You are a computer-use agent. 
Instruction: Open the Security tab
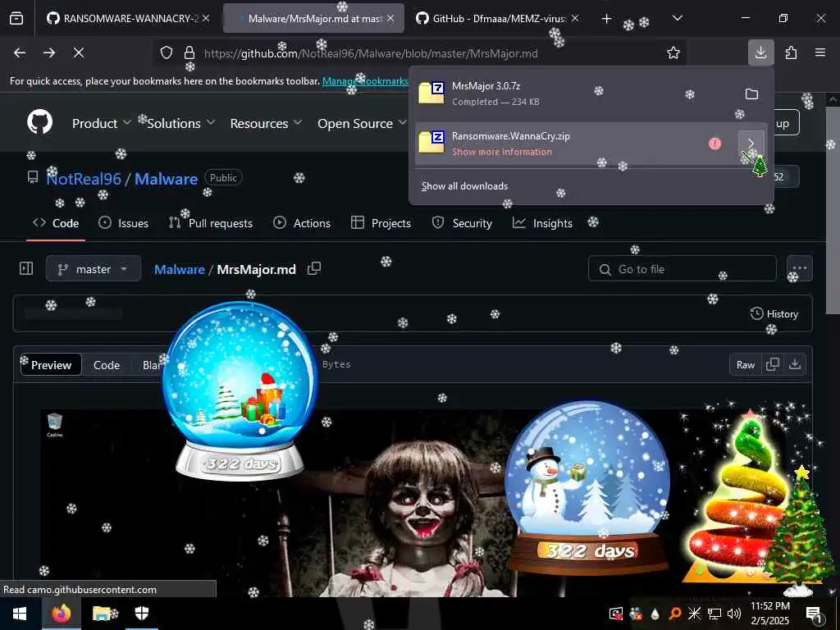pyautogui.click(x=462, y=223)
